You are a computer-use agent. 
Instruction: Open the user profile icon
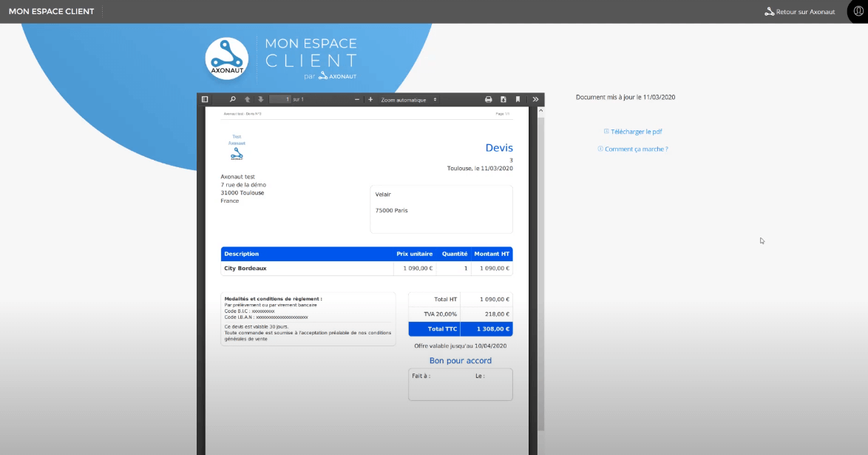[x=858, y=11]
